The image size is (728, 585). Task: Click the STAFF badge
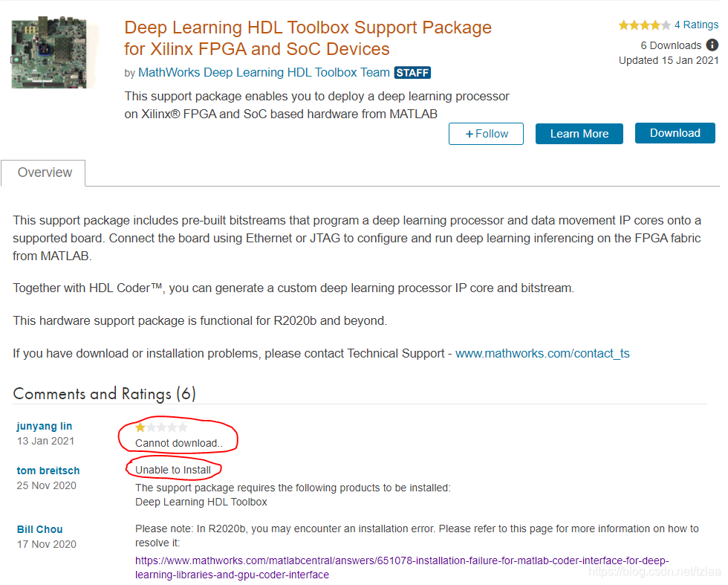point(412,73)
